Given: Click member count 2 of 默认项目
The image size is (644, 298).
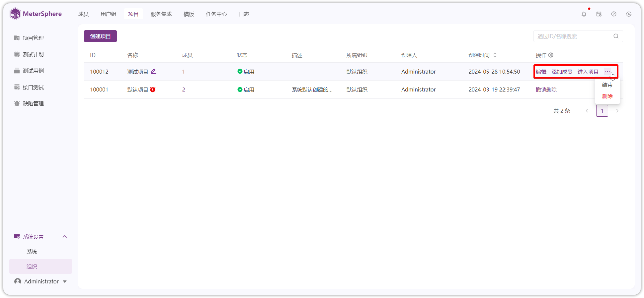Looking at the screenshot, I should point(184,89).
